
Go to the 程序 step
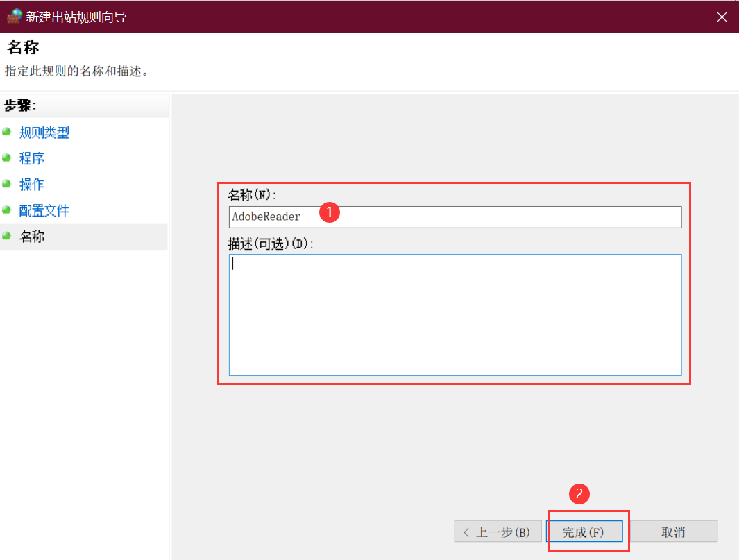pyautogui.click(x=32, y=158)
